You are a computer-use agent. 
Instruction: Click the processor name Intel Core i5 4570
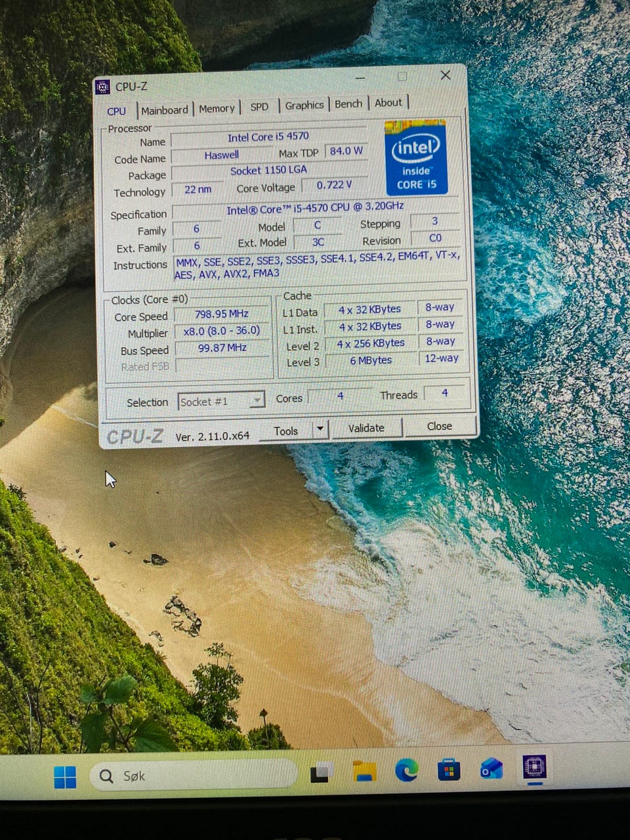[x=268, y=136]
